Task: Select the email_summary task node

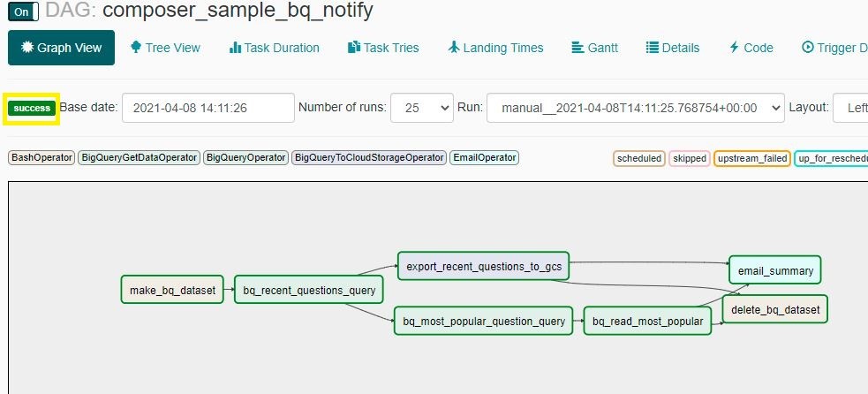Action: (x=775, y=270)
